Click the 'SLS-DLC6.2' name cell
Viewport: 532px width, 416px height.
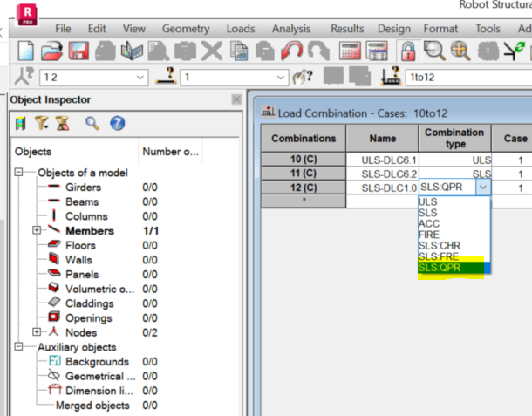click(x=382, y=174)
